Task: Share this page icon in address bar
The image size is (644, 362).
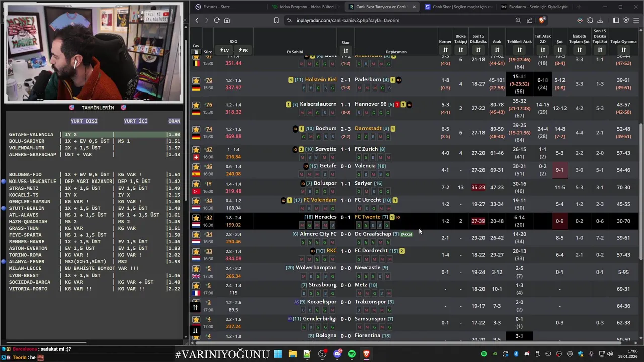Action: coord(529,20)
